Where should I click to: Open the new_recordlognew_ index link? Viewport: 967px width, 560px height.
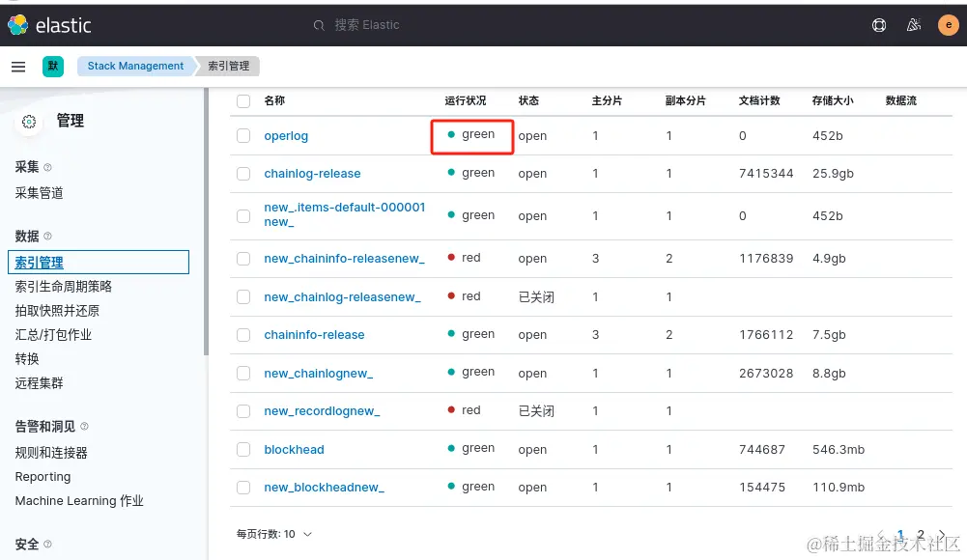click(322, 411)
